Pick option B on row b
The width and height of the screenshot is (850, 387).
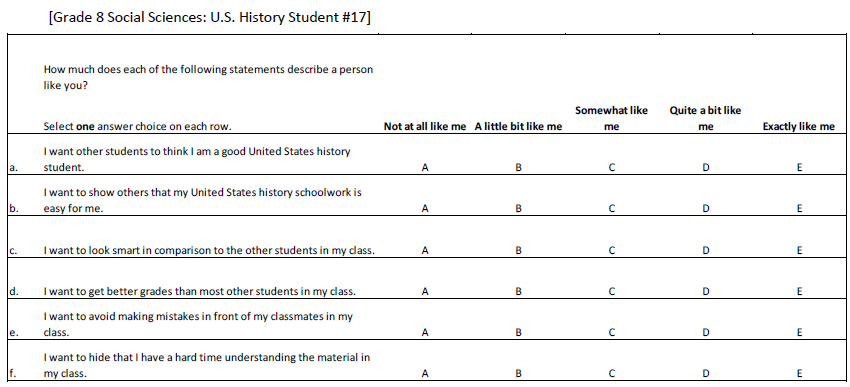tap(518, 209)
